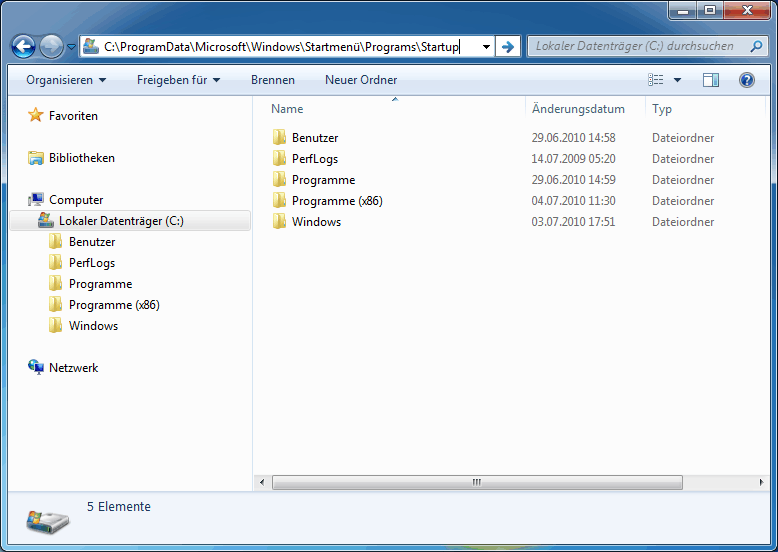Open the Help question mark icon
Screen dimensions: 778x552
click(746, 80)
